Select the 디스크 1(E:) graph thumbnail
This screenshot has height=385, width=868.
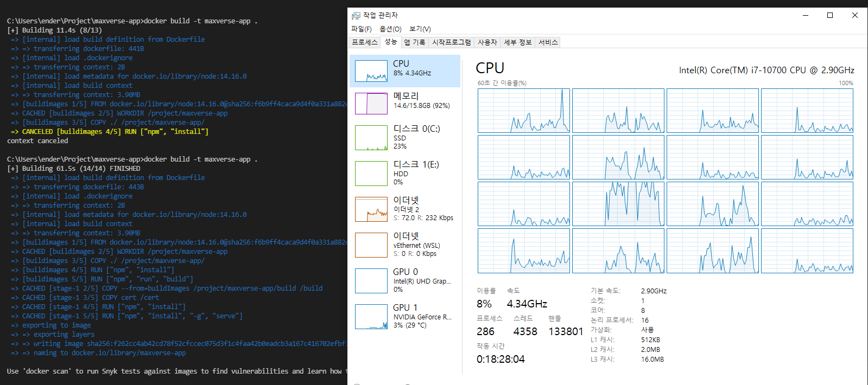(371, 173)
